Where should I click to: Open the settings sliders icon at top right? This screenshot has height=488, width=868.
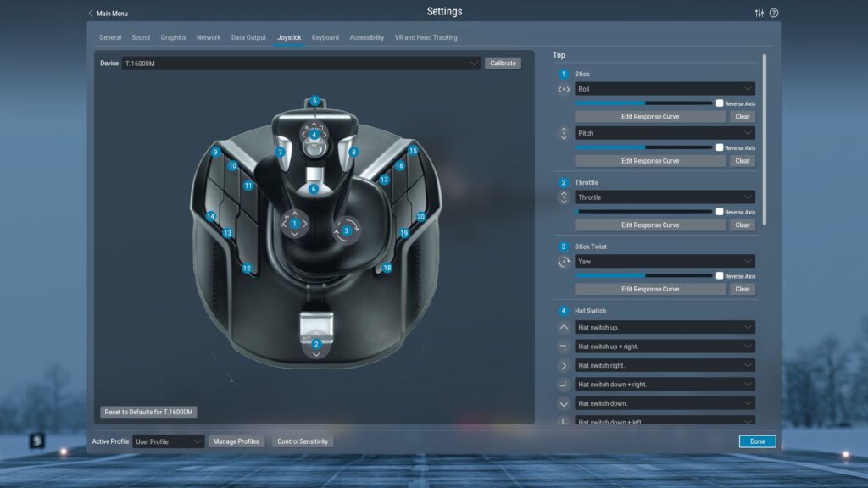click(759, 13)
